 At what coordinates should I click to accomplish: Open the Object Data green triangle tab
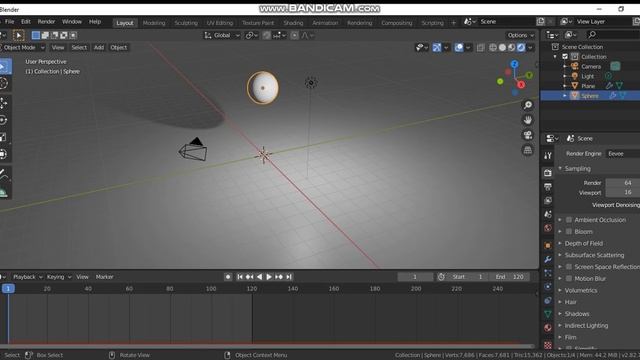548,314
